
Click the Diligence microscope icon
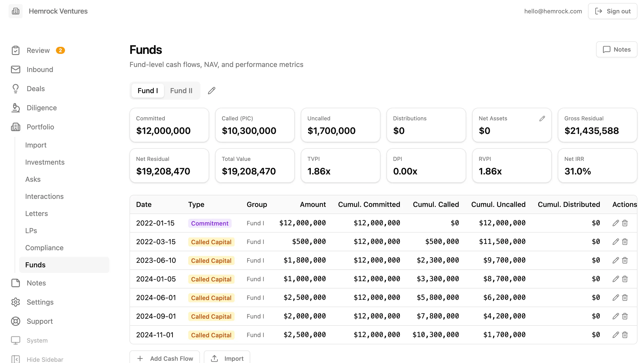click(16, 108)
